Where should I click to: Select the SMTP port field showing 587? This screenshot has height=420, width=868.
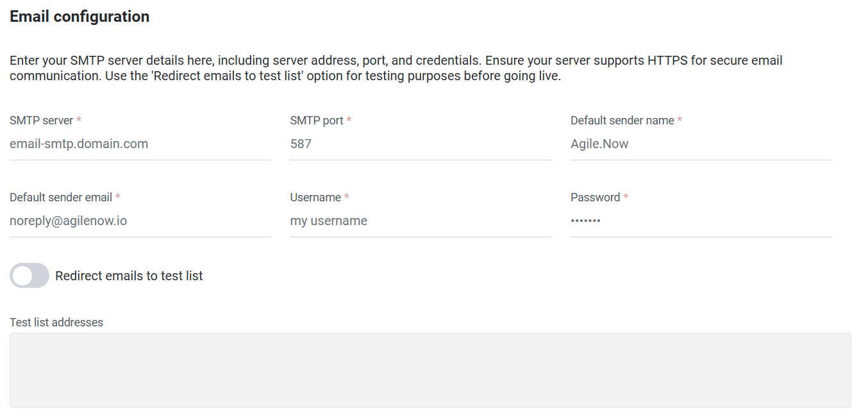pos(420,144)
